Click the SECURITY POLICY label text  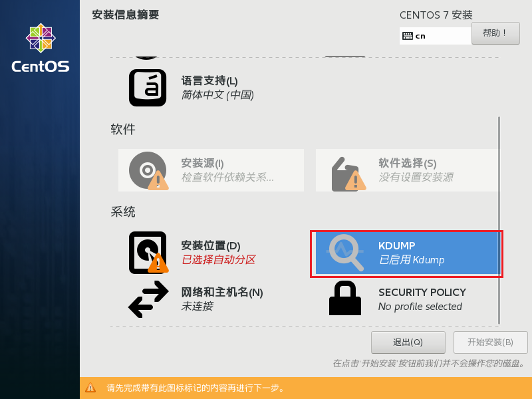coord(422,292)
